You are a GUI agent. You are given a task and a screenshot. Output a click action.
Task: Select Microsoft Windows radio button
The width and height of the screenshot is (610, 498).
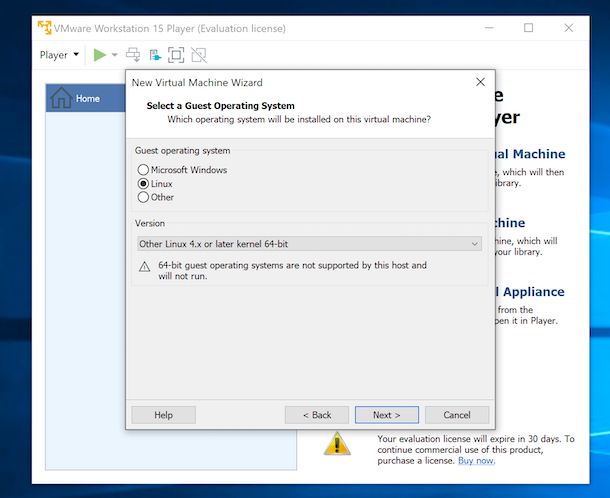point(143,170)
